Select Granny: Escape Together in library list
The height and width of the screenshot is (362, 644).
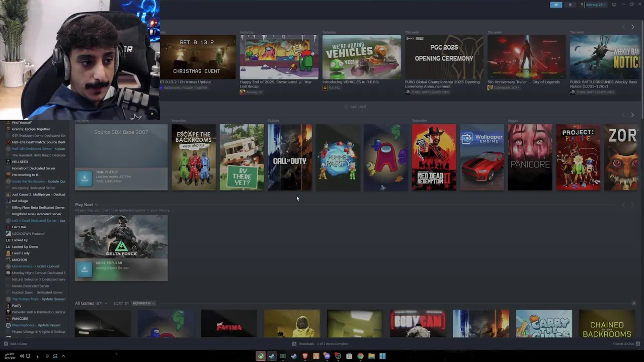coord(31,129)
